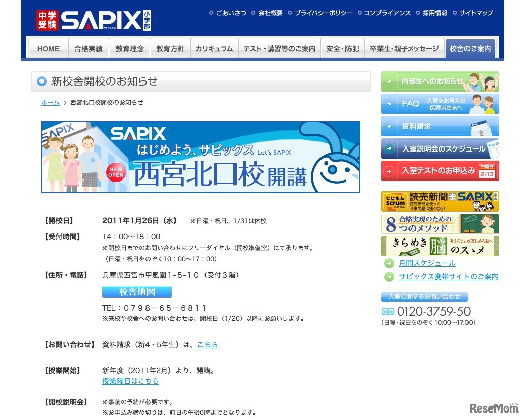Open the プライバシーポリシー header link
Screen dimensions: 526x420
[x=324, y=13]
